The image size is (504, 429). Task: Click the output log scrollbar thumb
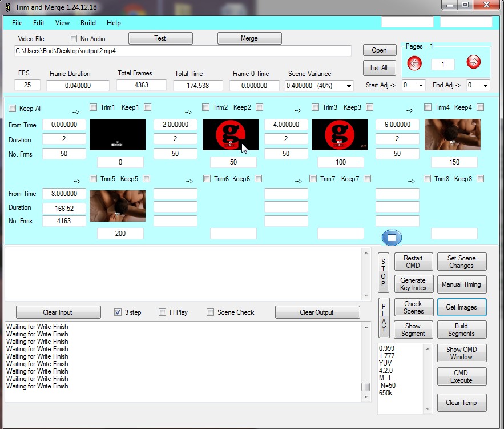pos(365,387)
